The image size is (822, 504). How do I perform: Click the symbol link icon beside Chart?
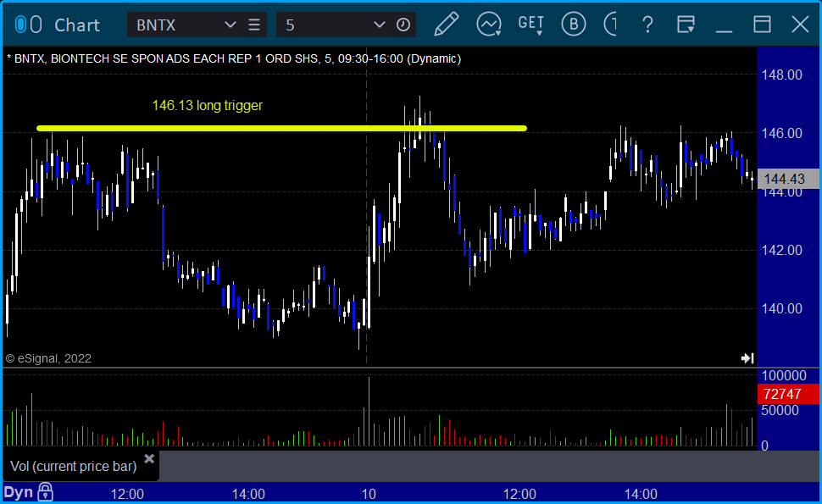(28, 25)
